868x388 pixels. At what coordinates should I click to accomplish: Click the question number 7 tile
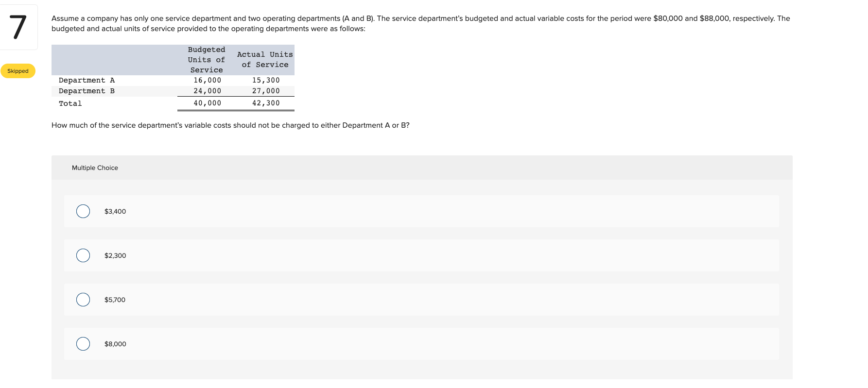coord(17,27)
